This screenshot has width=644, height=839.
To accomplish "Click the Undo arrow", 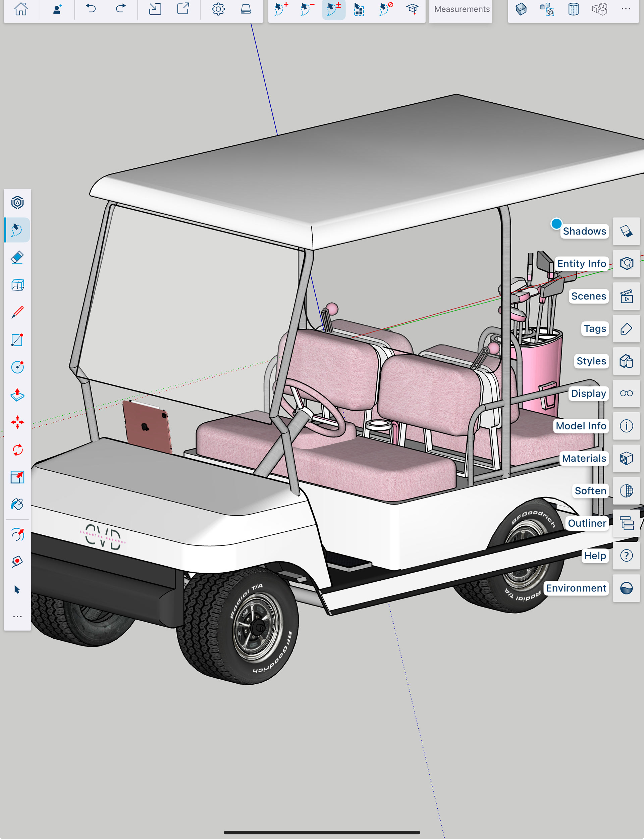I will (91, 9).
